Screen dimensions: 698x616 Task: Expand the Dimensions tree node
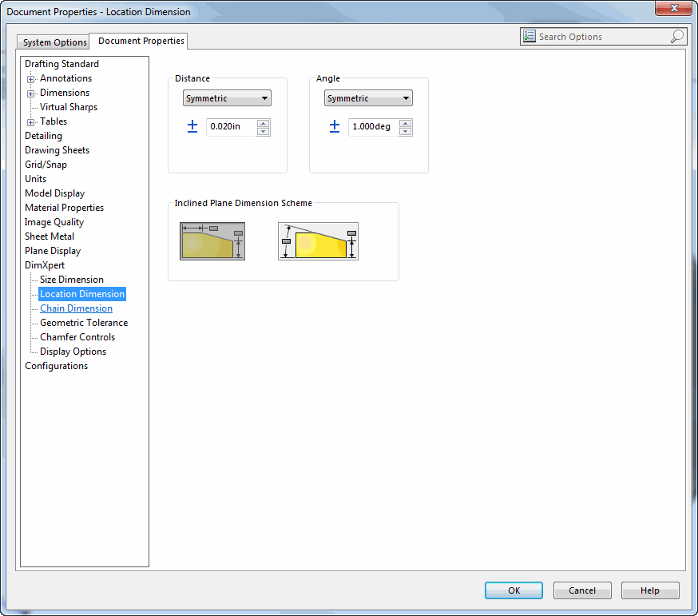click(x=30, y=93)
